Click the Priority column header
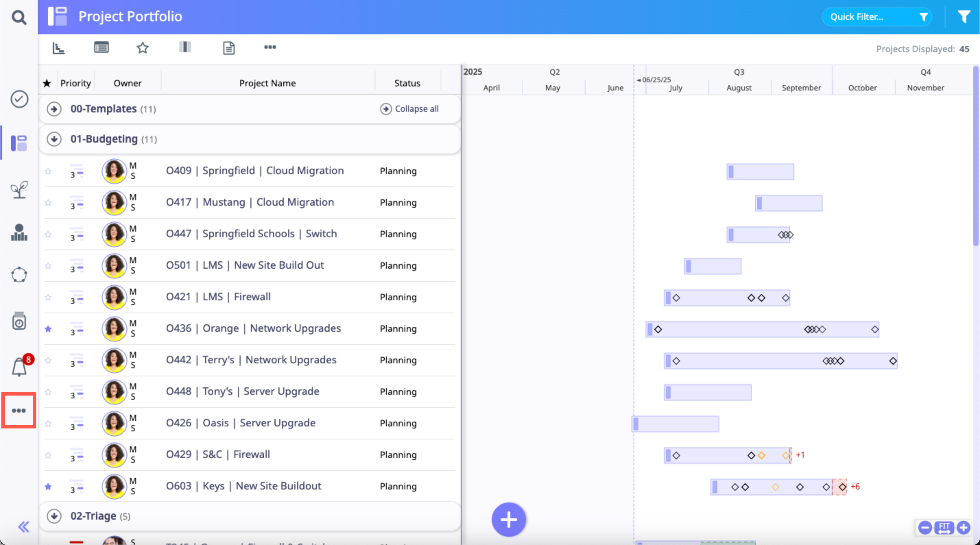980x545 pixels. tap(75, 83)
